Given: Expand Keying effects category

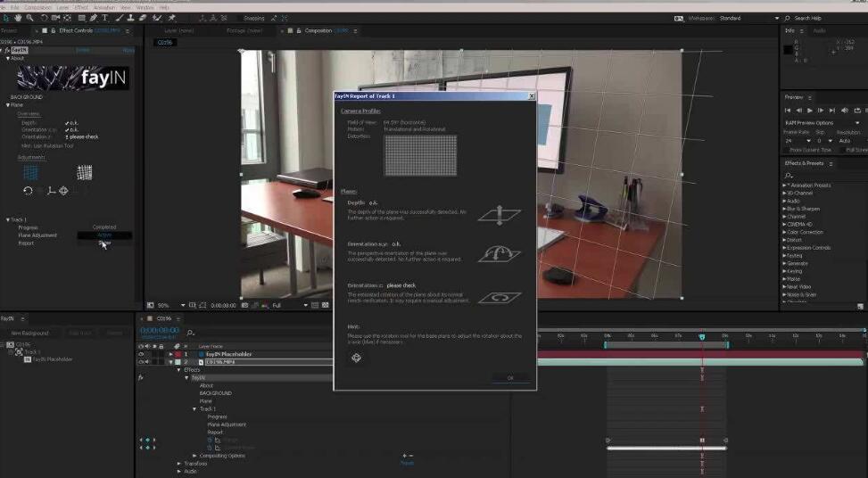Looking at the screenshot, I should [784, 271].
